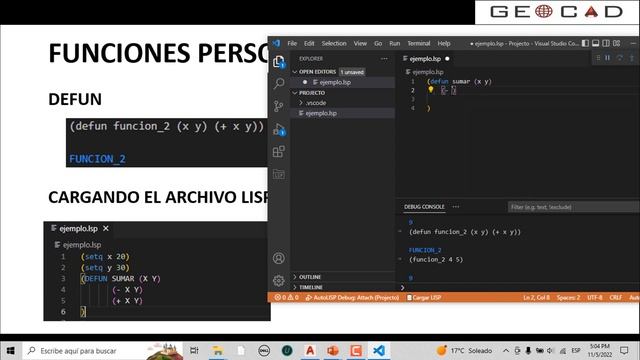Open the Accounts menu icon
Screen dimensions: 640x360
click(279, 258)
